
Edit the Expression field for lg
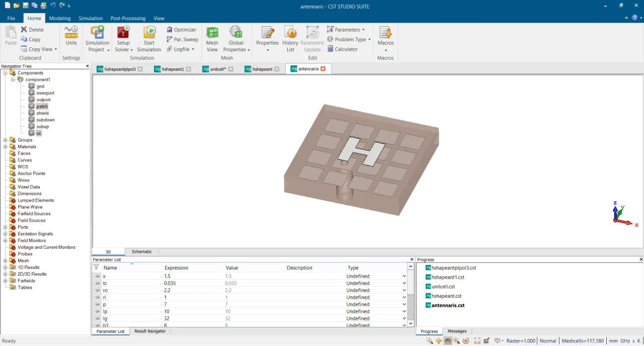click(191, 318)
